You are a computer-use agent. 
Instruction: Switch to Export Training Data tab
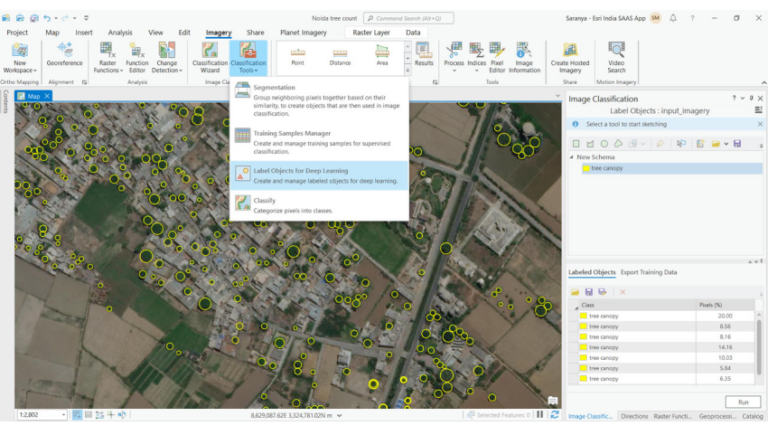pos(648,272)
